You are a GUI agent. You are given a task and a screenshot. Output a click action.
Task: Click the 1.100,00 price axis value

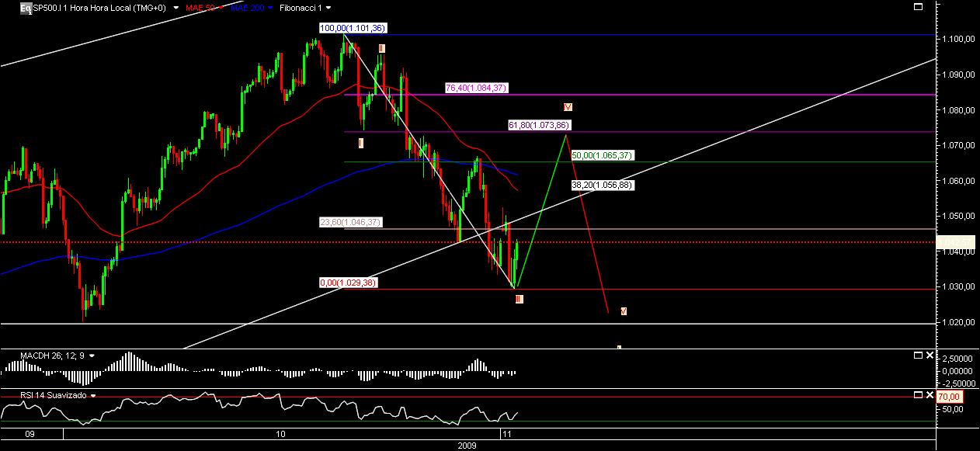(958, 39)
